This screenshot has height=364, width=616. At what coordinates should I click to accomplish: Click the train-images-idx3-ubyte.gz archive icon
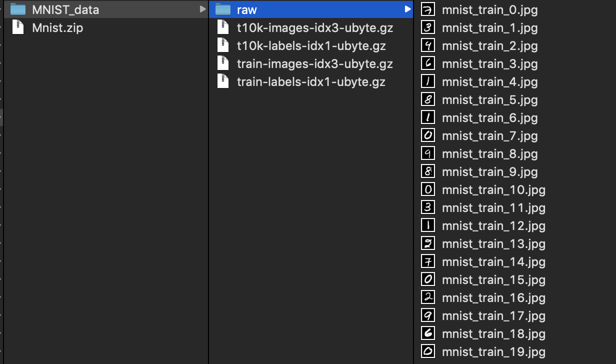(x=222, y=63)
